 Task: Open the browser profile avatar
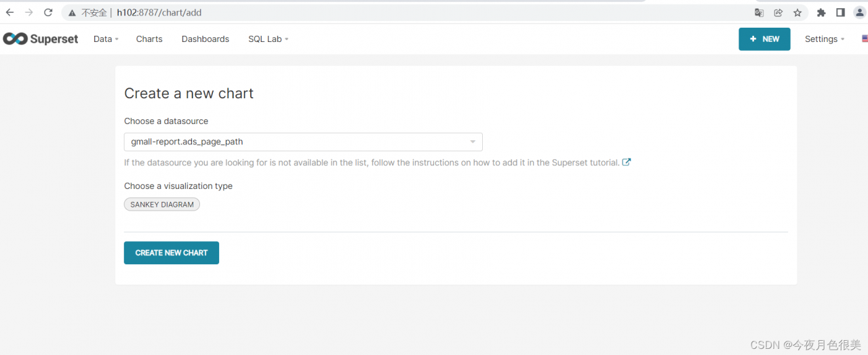point(859,12)
